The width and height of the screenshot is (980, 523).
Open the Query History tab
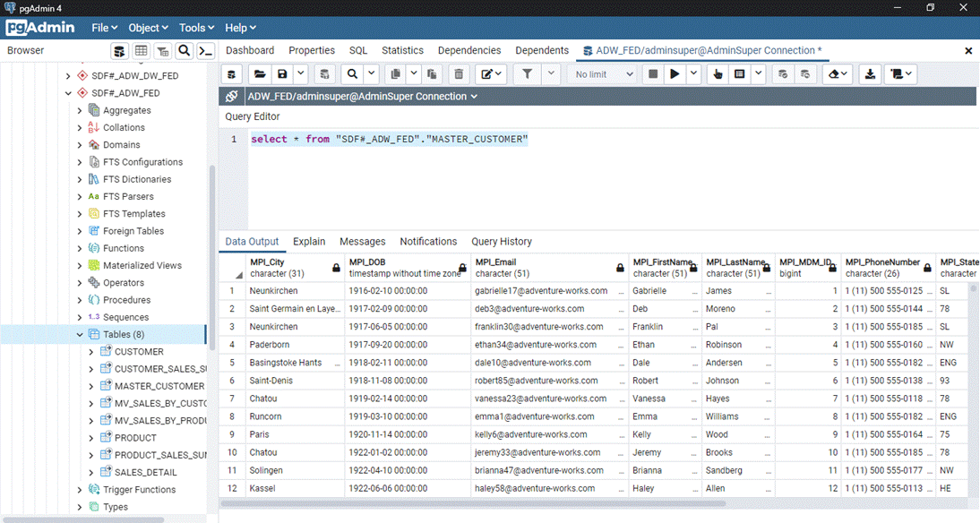pos(502,242)
